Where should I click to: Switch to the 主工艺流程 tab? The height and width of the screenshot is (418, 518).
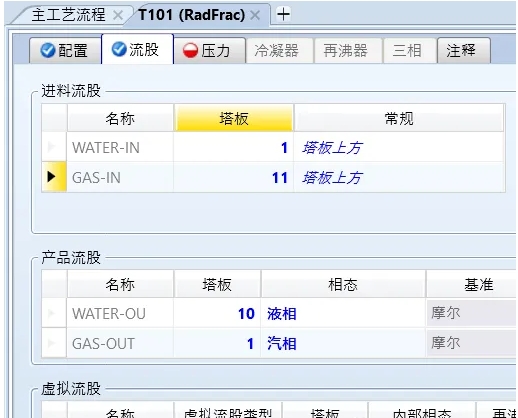(x=69, y=15)
